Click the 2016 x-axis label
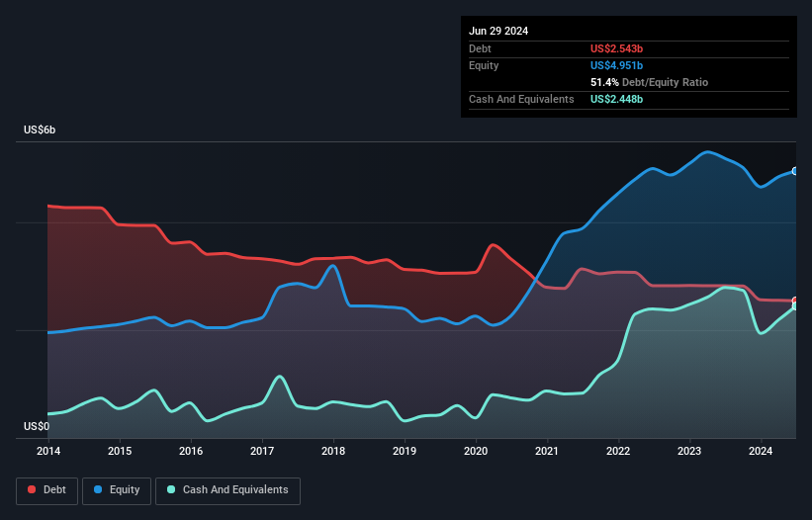This screenshot has width=812, height=520. [x=191, y=451]
